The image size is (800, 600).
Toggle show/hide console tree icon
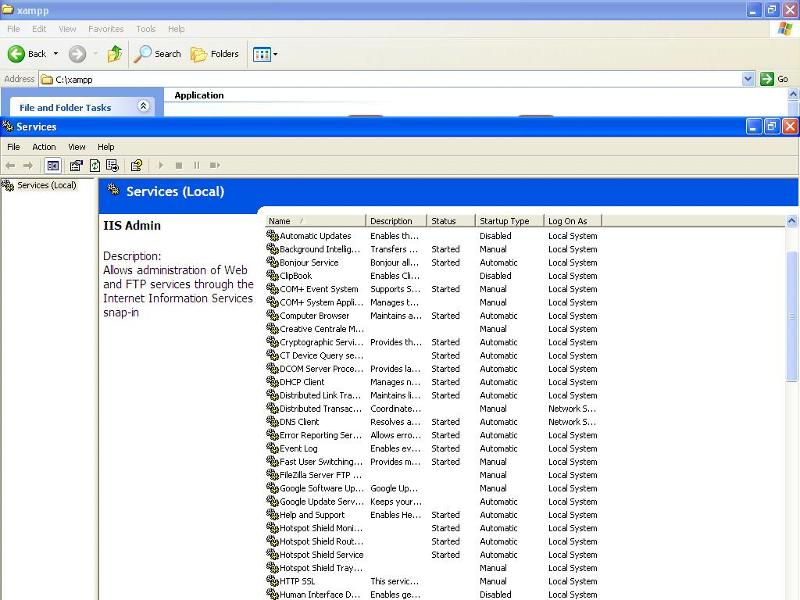point(53,165)
